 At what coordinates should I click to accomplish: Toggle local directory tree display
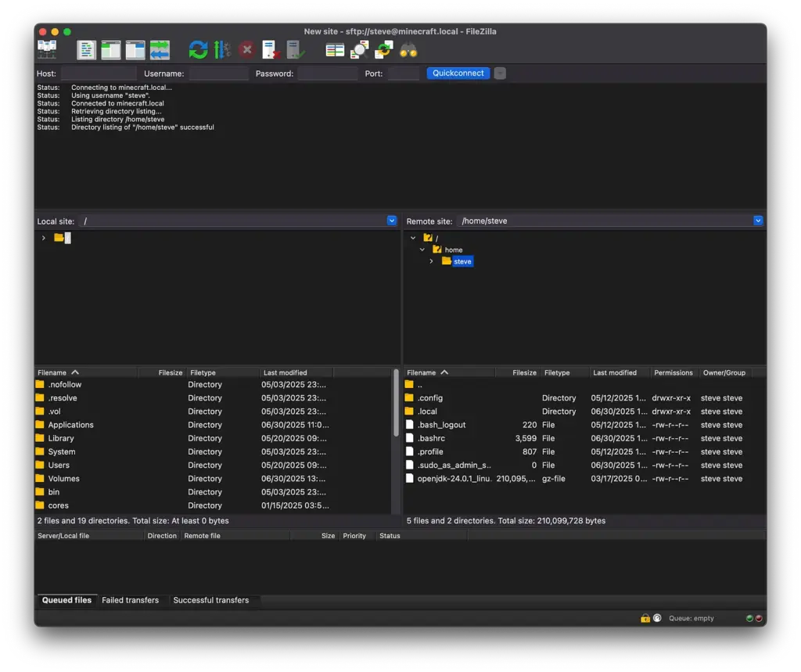point(110,50)
